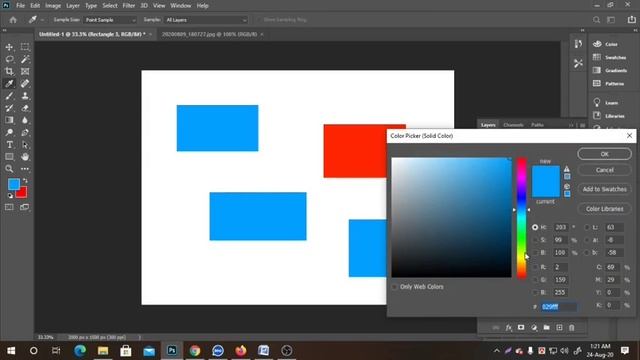Select the Rectangular Marquee tool

pos(25,47)
